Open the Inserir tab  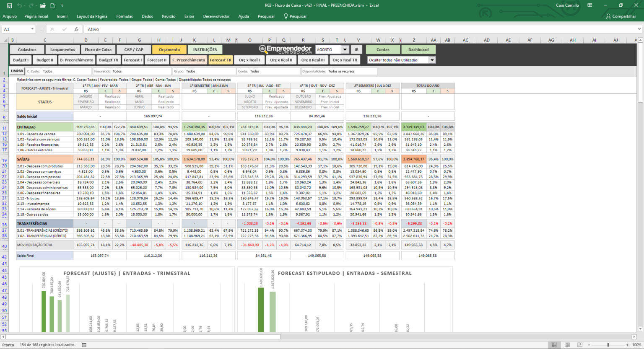(62, 16)
